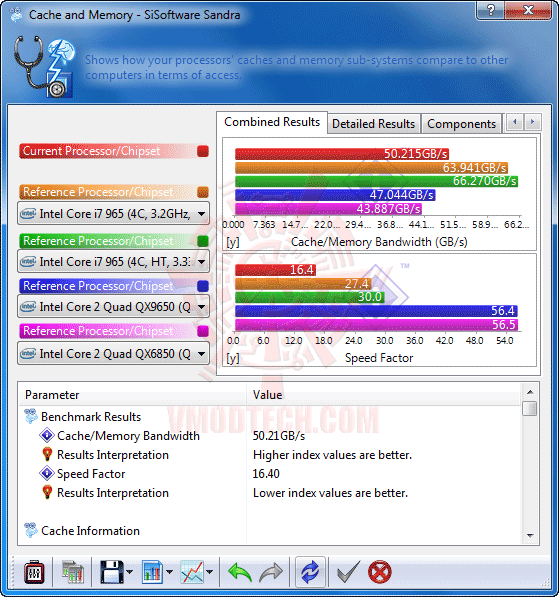Click the Cache/Memory Bandwidth diamond icon

pos(47,435)
